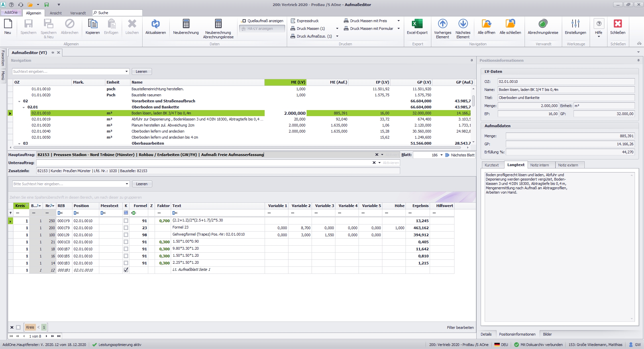This screenshot has height=349, width=644.
Task: Click Alle schließen folder icon
Action: [x=510, y=24]
